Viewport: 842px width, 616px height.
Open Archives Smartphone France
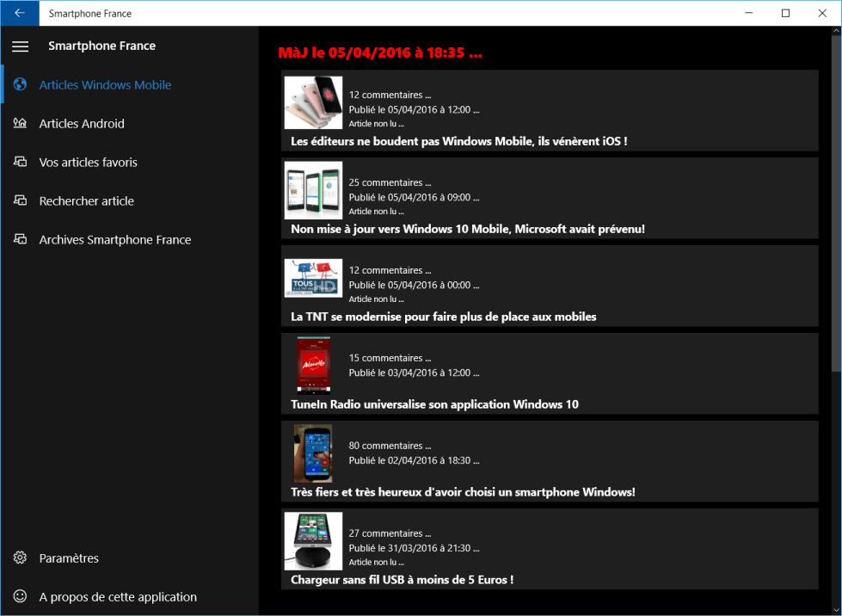130,239
